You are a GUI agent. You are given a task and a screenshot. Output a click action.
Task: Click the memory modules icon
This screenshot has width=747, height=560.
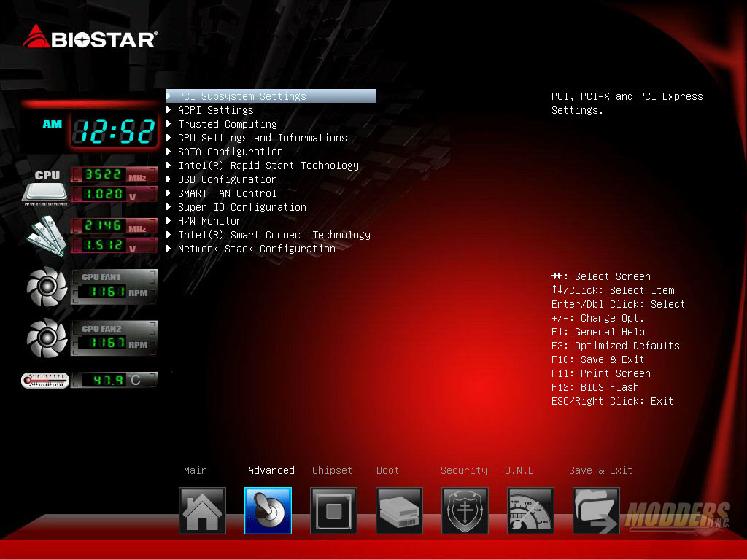(x=47, y=236)
